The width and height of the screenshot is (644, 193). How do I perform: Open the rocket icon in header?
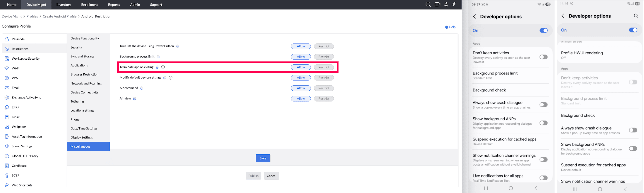pos(446,5)
